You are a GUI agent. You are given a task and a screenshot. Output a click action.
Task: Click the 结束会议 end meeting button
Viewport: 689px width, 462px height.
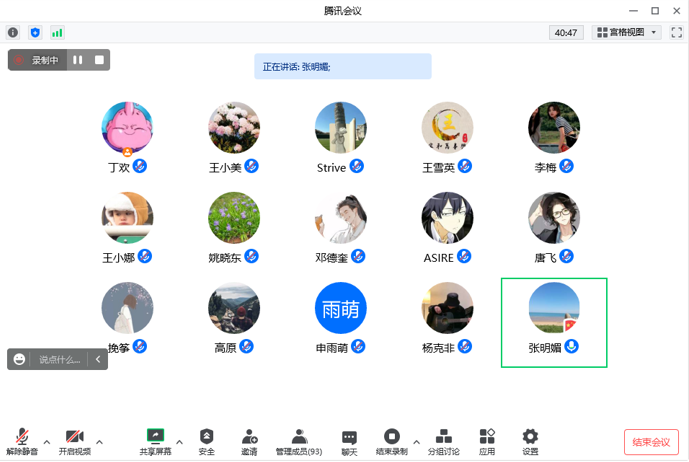click(x=651, y=442)
